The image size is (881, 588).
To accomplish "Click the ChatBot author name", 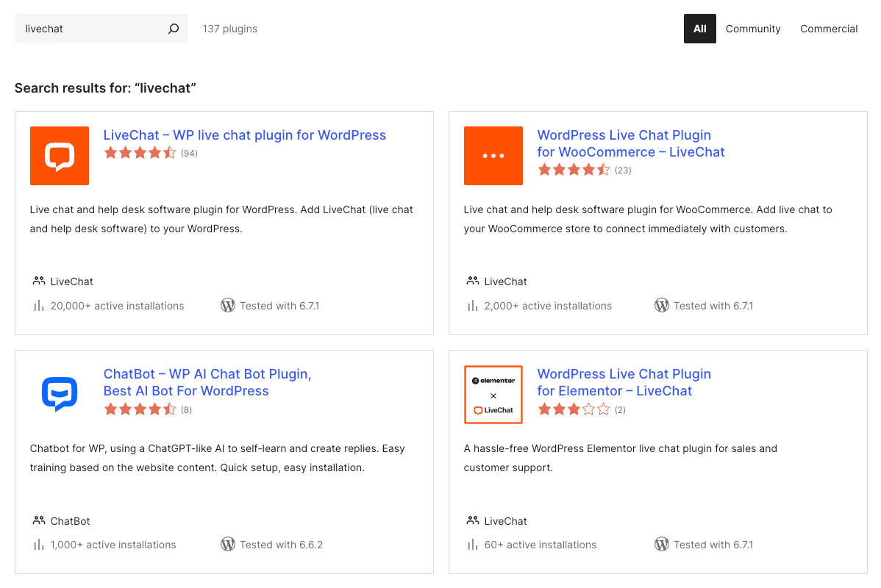I will tap(71, 521).
